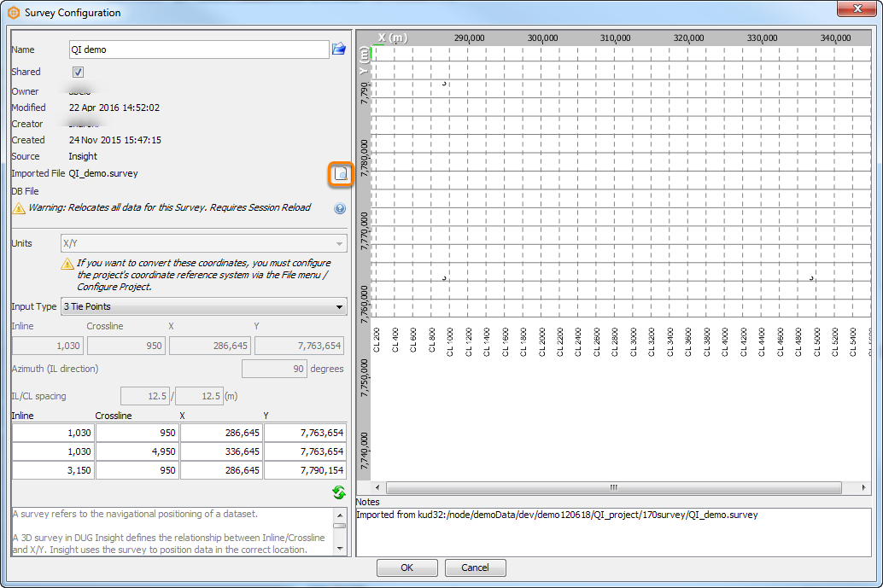Image resolution: width=883 pixels, height=588 pixels.
Task: Click the X (m) axis label
Action: (x=393, y=38)
